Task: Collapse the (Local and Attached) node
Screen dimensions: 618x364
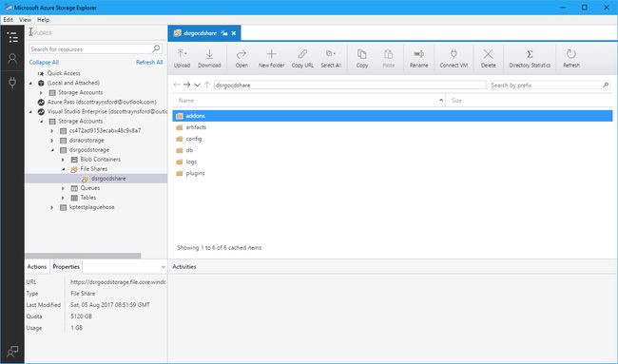Action: pos(30,83)
